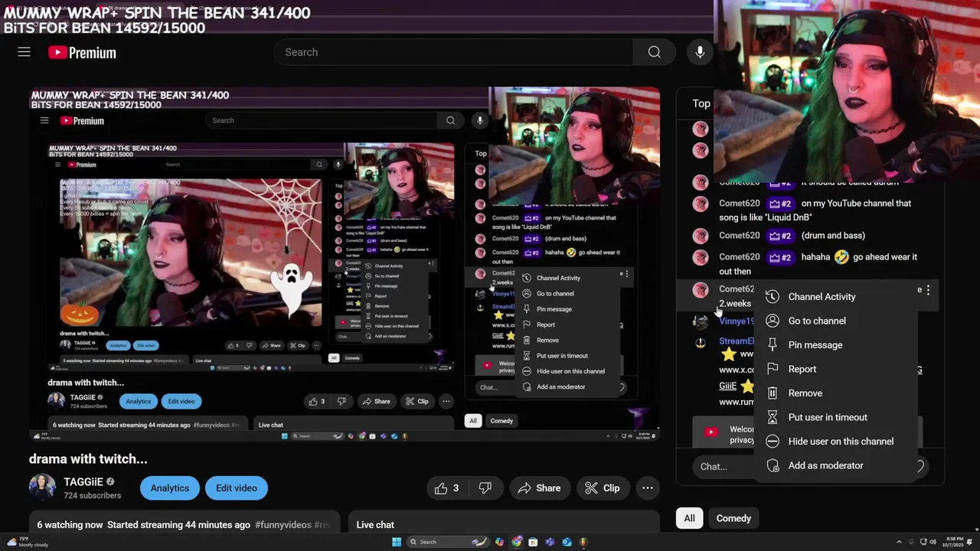Open Copilot from the taskbar
This screenshot has width=980, height=551.
(499, 542)
